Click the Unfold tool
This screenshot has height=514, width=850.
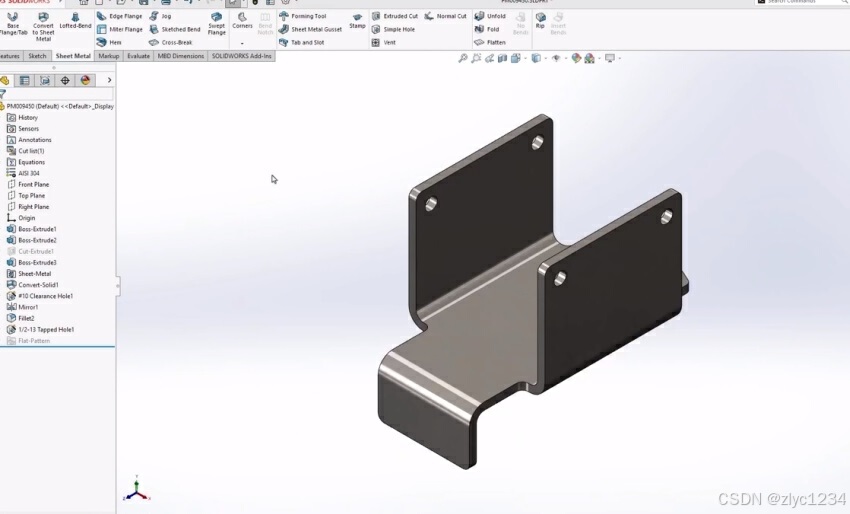(x=490, y=16)
